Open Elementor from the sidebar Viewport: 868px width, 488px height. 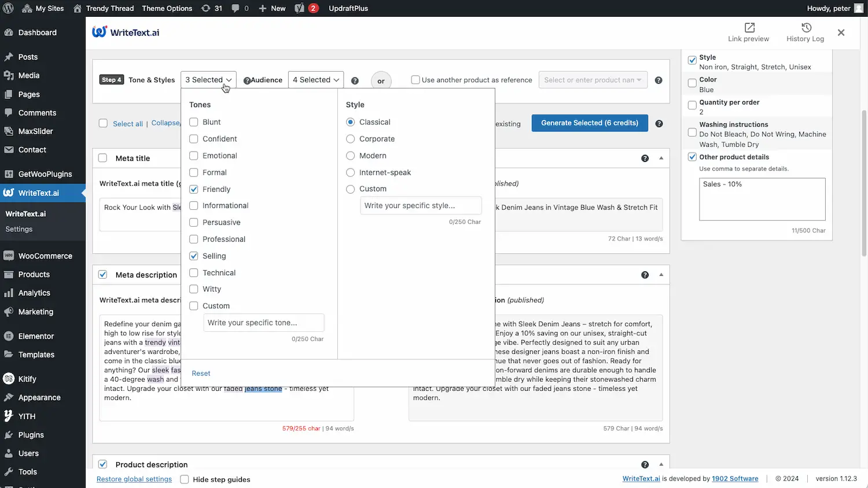35,336
